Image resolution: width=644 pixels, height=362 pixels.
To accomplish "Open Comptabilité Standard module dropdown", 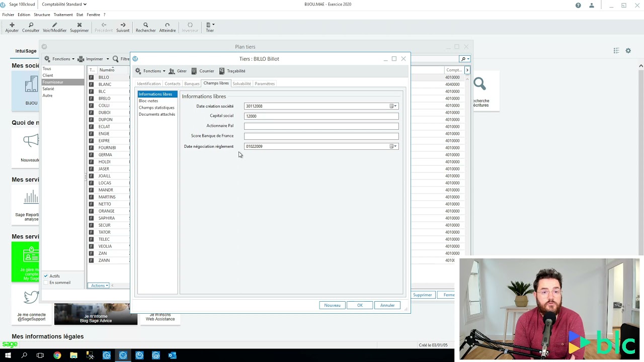I will click(x=64, y=4).
